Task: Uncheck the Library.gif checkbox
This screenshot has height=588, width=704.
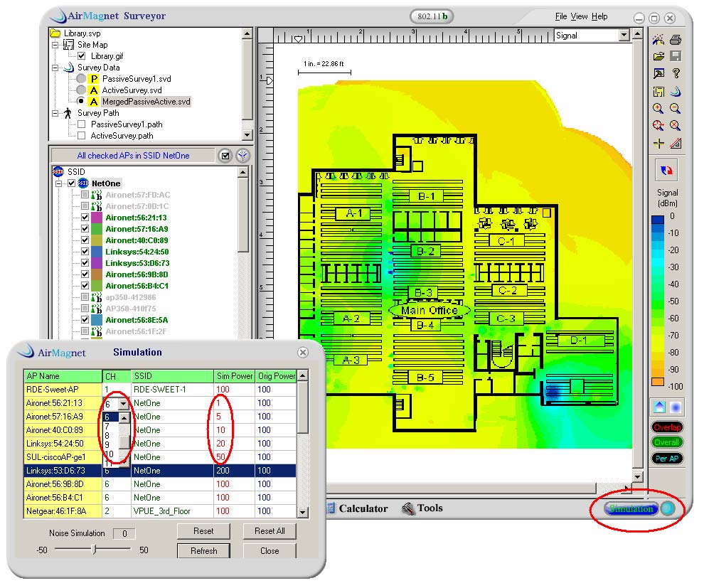Action: 81,56
